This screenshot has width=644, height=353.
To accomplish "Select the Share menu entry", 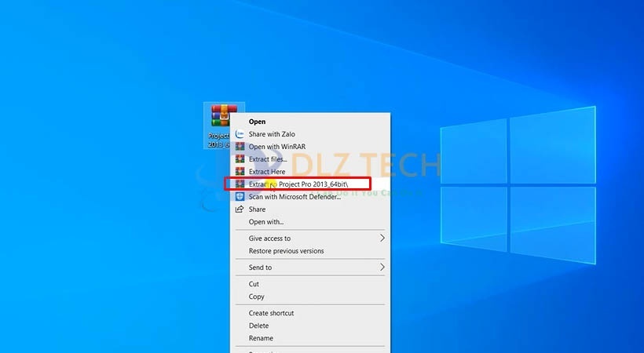I will [310, 209].
